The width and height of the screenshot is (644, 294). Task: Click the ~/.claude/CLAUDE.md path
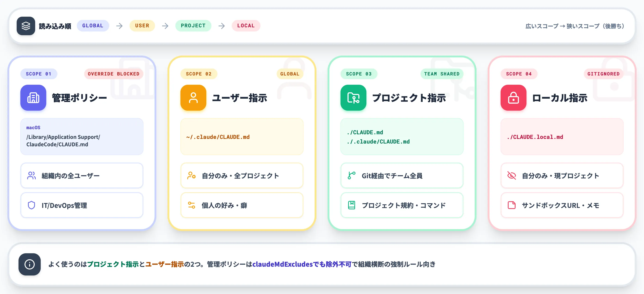pos(218,137)
